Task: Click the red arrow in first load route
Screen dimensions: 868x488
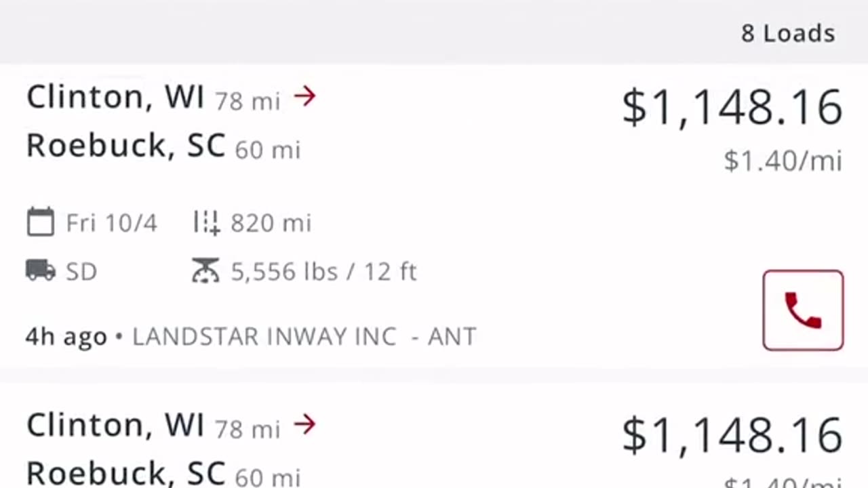Action: pos(305,97)
